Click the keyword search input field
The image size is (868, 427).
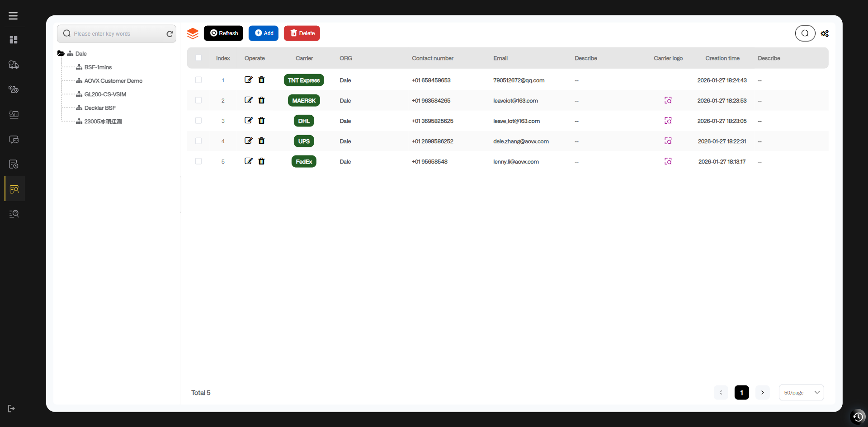pyautogui.click(x=118, y=34)
